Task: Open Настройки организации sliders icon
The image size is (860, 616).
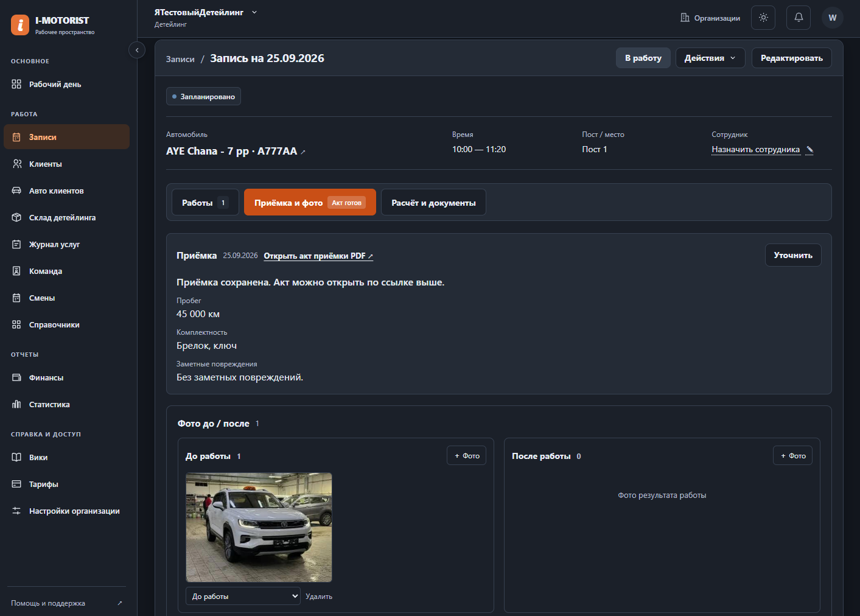Action: click(x=16, y=511)
